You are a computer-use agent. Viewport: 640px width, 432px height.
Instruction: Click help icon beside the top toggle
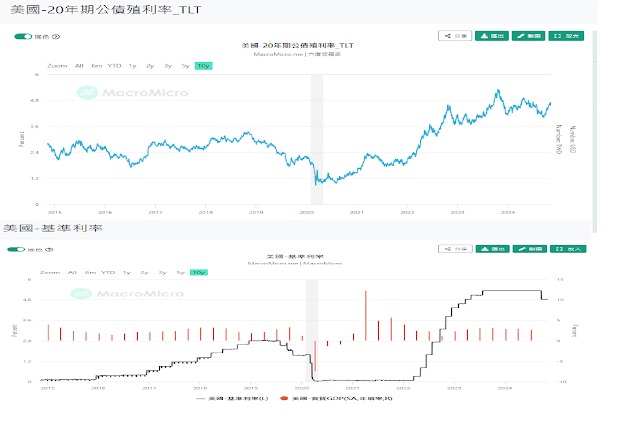tap(56, 37)
